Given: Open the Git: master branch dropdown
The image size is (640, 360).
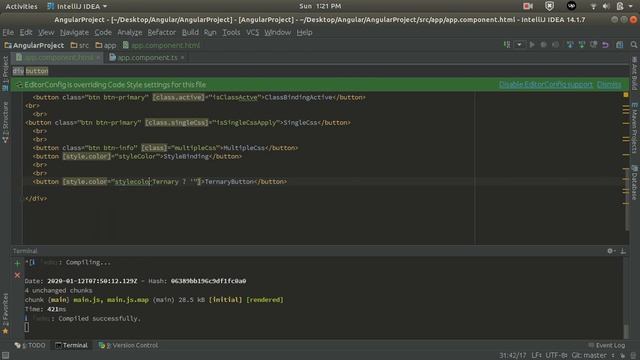Looking at the screenshot, I should (592, 356).
